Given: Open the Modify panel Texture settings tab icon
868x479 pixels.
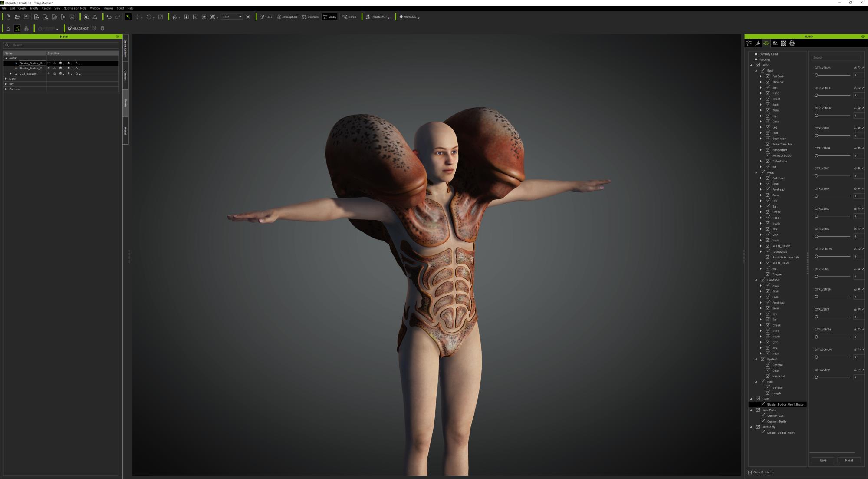Looking at the screenshot, I should pos(775,43).
